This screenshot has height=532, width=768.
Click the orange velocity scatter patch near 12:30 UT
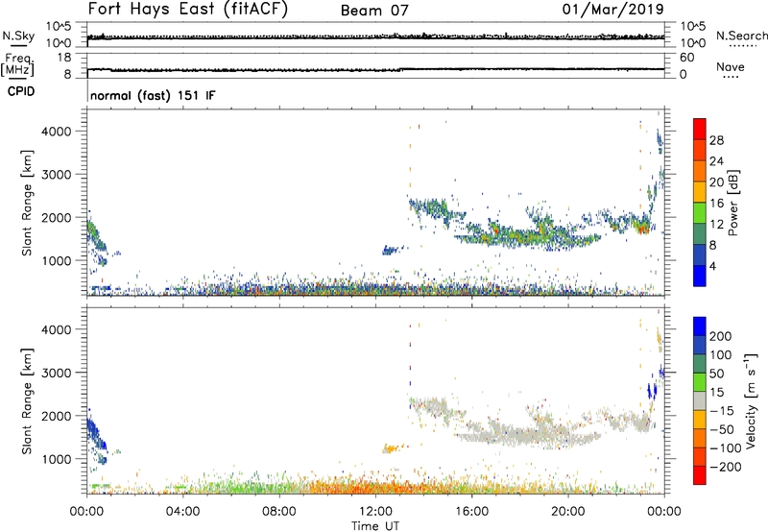click(393, 447)
